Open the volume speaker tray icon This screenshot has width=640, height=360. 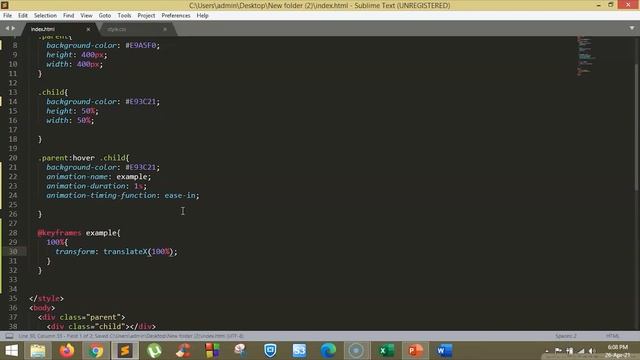pyautogui.click(x=592, y=351)
